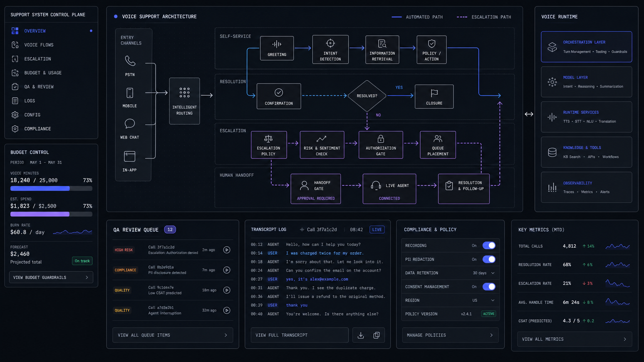Select the Orchestration Layer card
This screenshot has height=362, width=644.
(x=586, y=47)
